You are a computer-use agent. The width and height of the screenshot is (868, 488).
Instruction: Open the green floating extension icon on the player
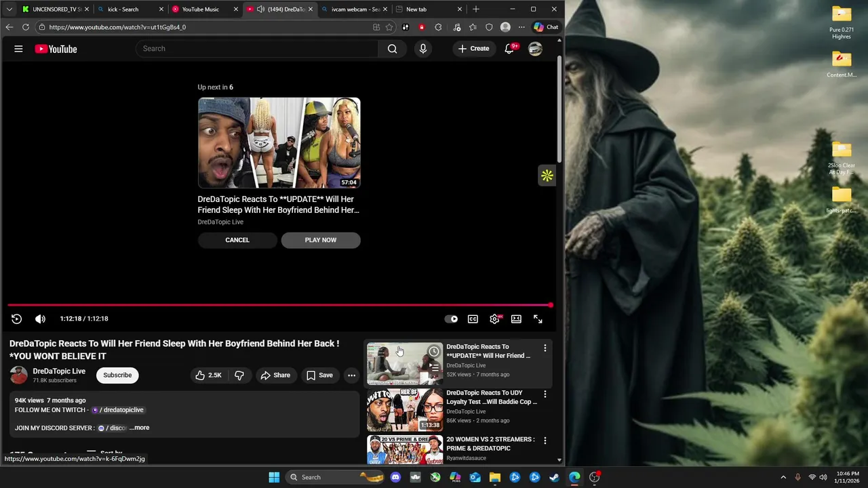(x=547, y=176)
